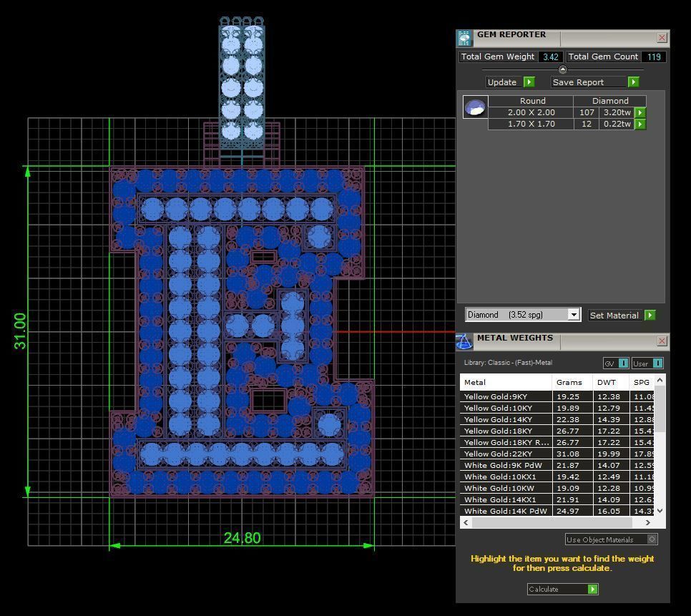Click the Save Report button
The width and height of the screenshot is (691, 616).
point(589,82)
